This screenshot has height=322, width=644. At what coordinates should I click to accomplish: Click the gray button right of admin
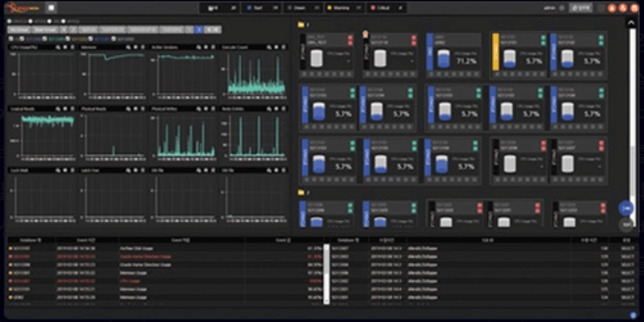point(580,8)
